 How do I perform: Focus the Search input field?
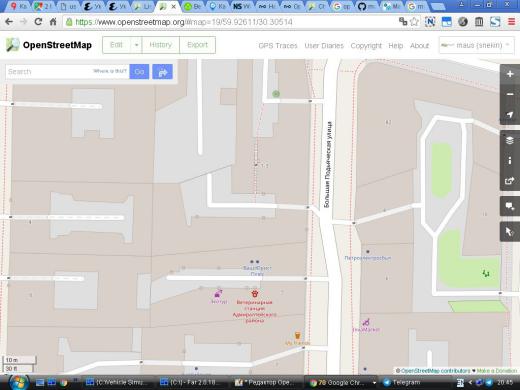coord(48,72)
